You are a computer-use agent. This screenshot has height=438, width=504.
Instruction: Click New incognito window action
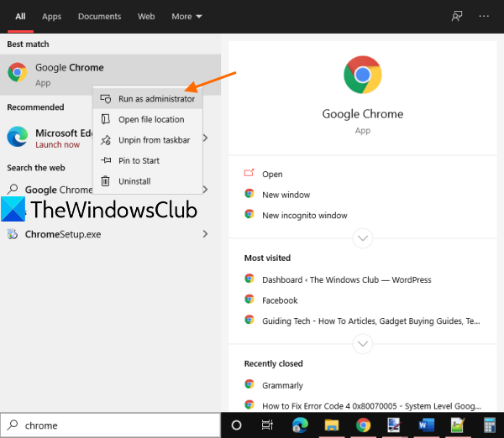click(305, 216)
